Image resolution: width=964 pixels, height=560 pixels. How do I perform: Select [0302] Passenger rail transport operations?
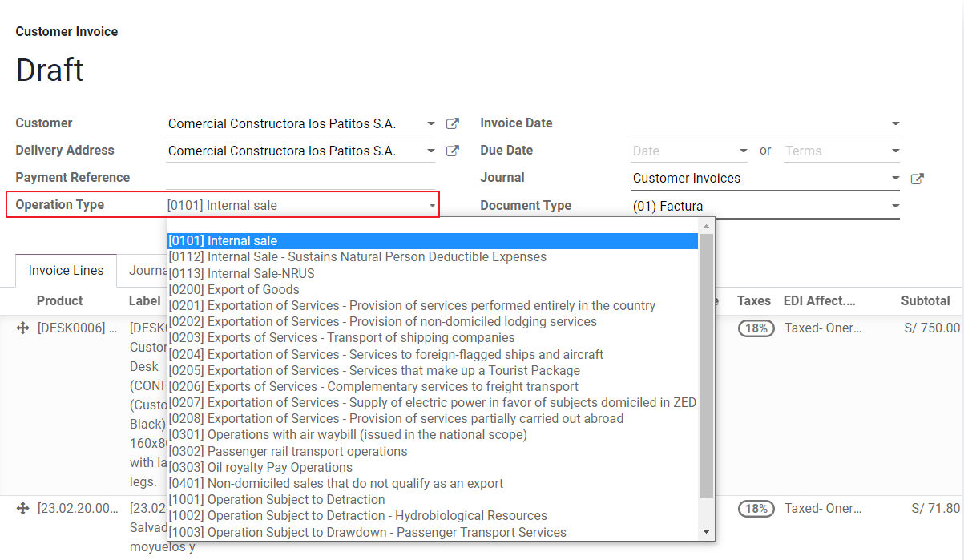[x=286, y=451]
